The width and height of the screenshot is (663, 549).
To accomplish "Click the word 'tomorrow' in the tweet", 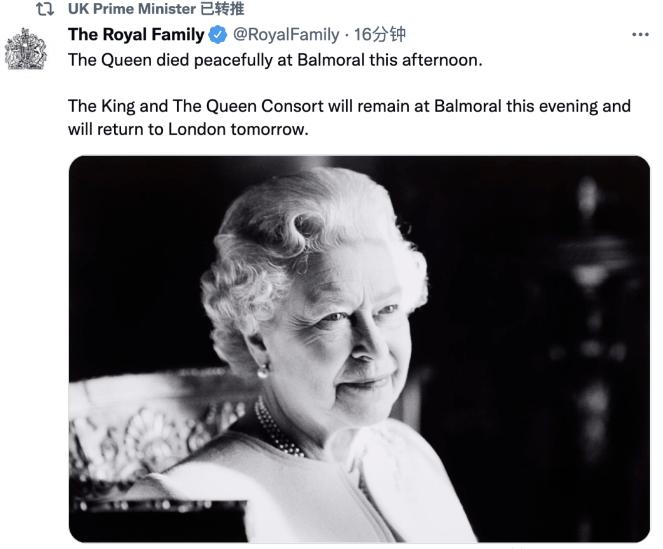I will (272, 129).
